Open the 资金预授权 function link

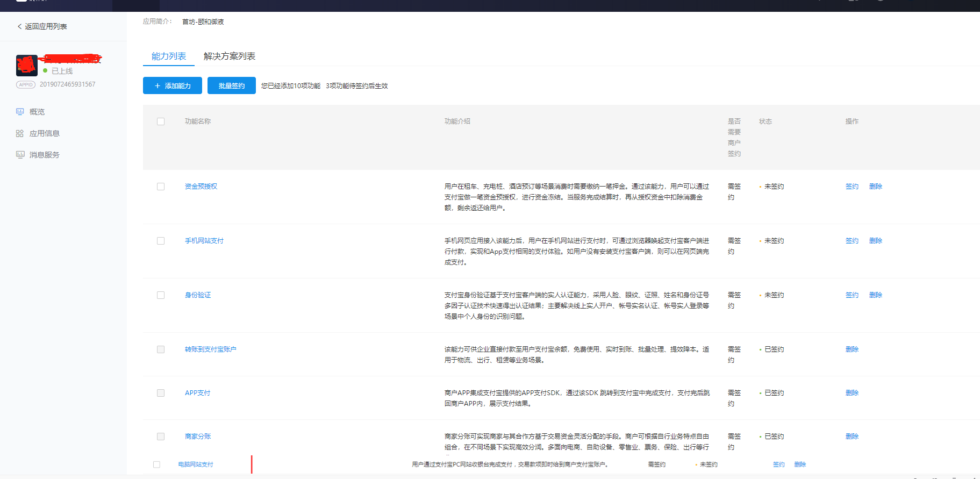coord(201,187)
